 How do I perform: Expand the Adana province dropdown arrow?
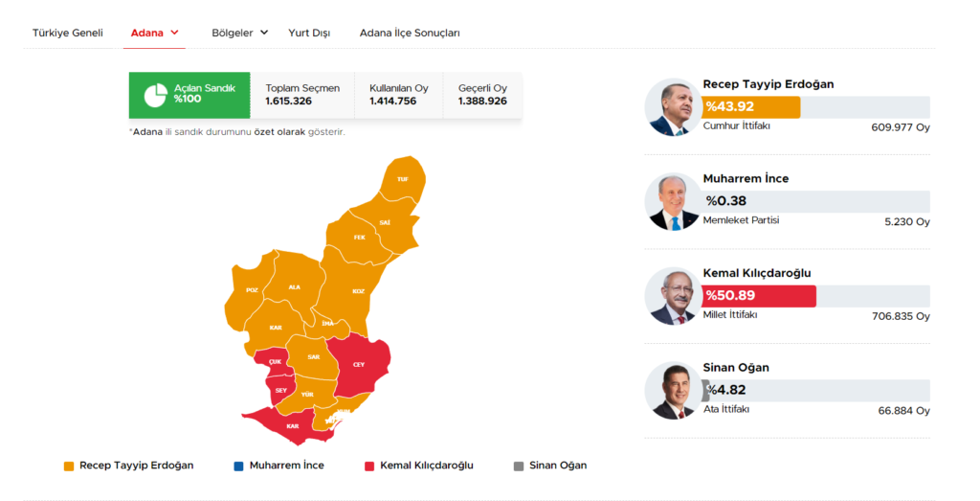pyautogui.click(x=175, y=33)
